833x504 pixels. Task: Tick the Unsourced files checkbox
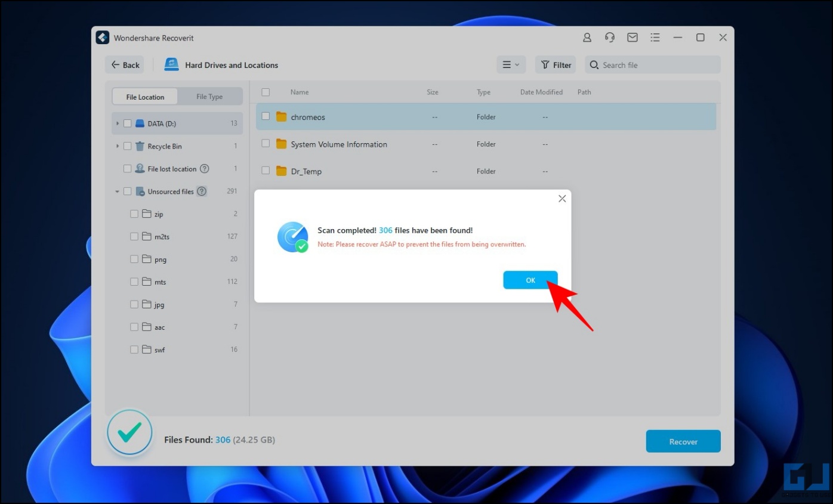(x=127, y=191)
